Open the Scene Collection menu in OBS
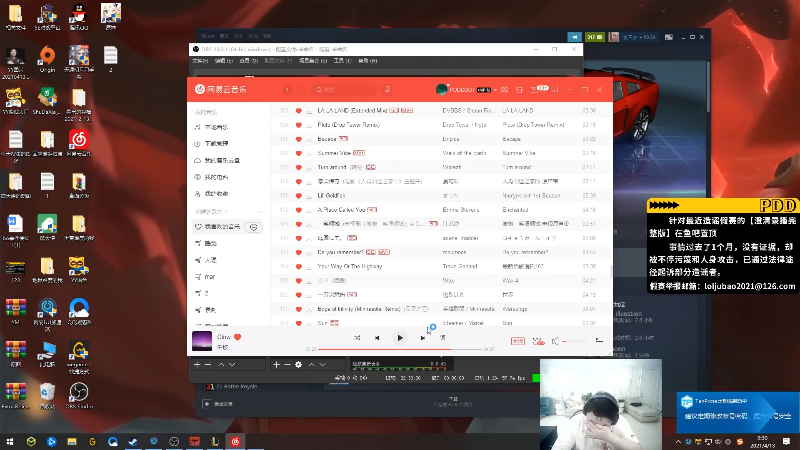 [313, 61]
